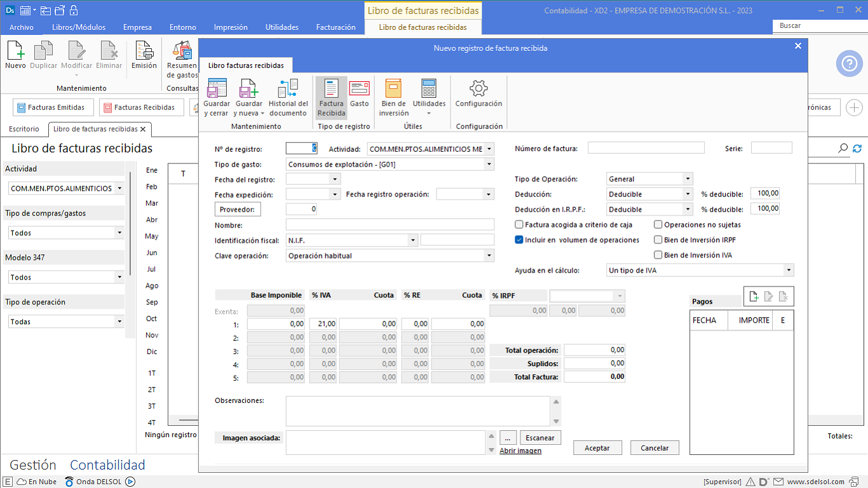This screenshot has height=488, width=868.
Task: Click the Bien de inversión icon
Action: point(393,97)
